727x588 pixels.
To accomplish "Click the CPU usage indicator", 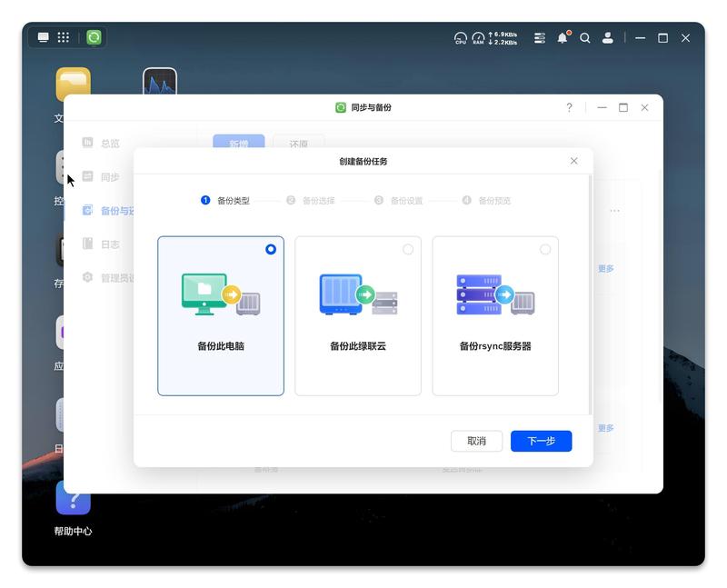I will [461, 38].
